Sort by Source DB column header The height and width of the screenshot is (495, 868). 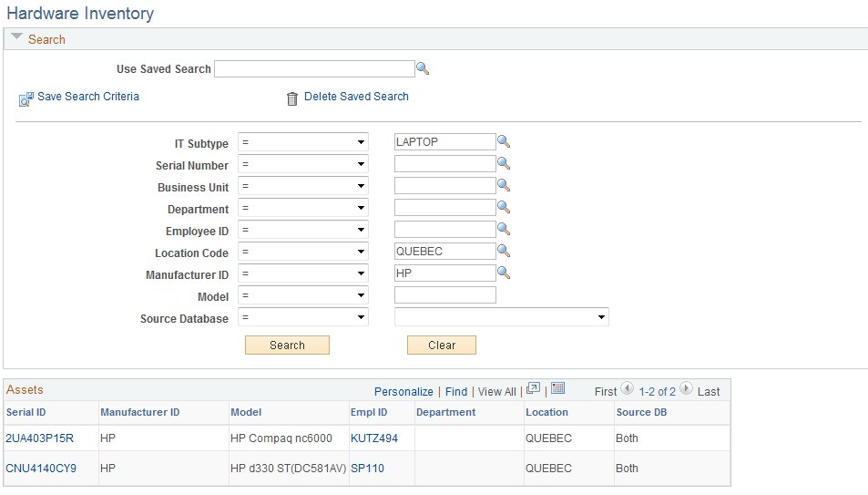(641, 412)
